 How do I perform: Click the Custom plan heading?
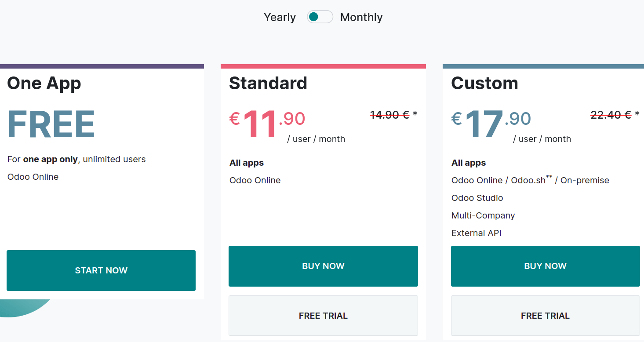point(484,83)
